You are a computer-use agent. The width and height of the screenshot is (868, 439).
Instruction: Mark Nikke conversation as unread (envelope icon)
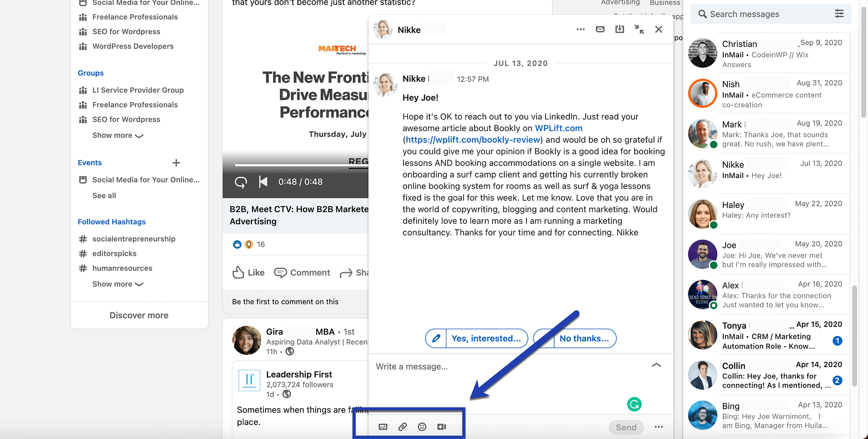coord(600,29)
